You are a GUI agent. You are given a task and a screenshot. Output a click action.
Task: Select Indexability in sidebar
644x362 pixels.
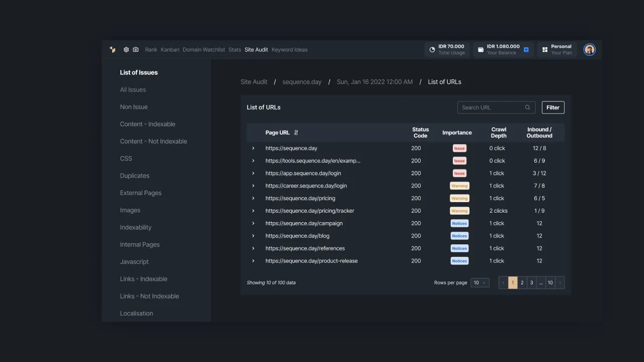(135, 227)
